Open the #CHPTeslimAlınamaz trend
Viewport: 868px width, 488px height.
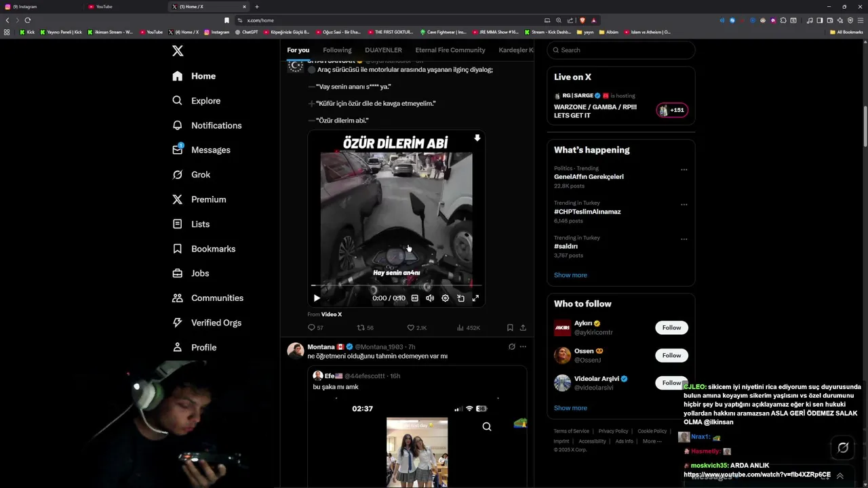coord(587,211)
